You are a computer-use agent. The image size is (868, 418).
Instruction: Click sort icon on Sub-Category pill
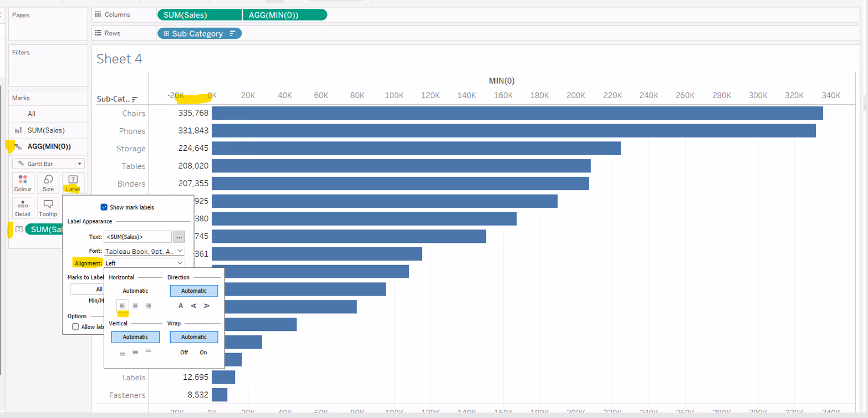point(232,34)
